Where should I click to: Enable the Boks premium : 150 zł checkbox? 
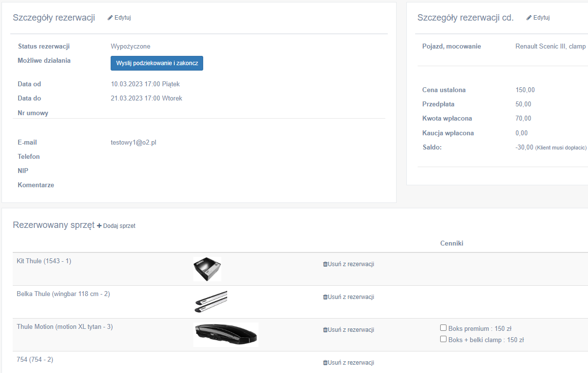(443, 328)
